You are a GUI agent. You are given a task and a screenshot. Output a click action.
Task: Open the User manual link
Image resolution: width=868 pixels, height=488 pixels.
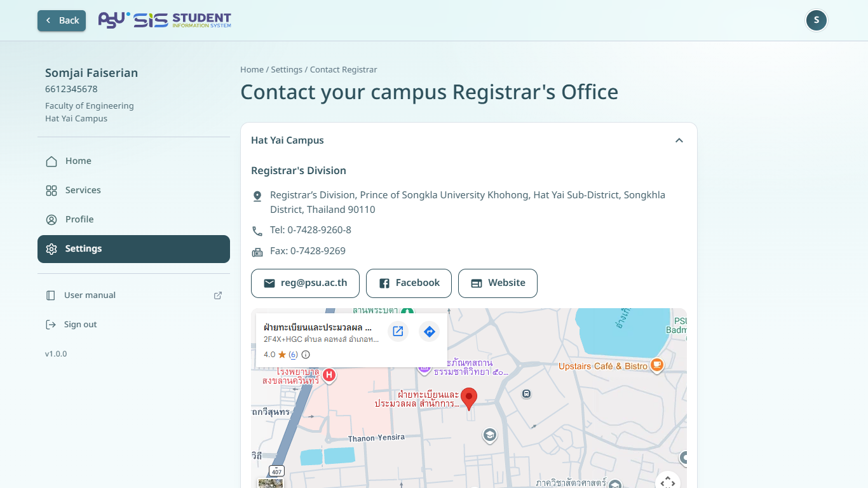click(133, 295)
